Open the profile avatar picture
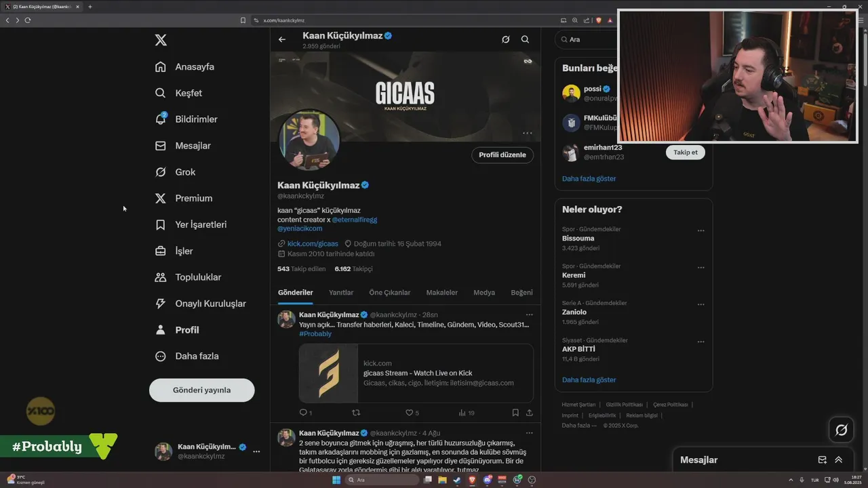Screen dimensions: 868x488 pos(310,140)
